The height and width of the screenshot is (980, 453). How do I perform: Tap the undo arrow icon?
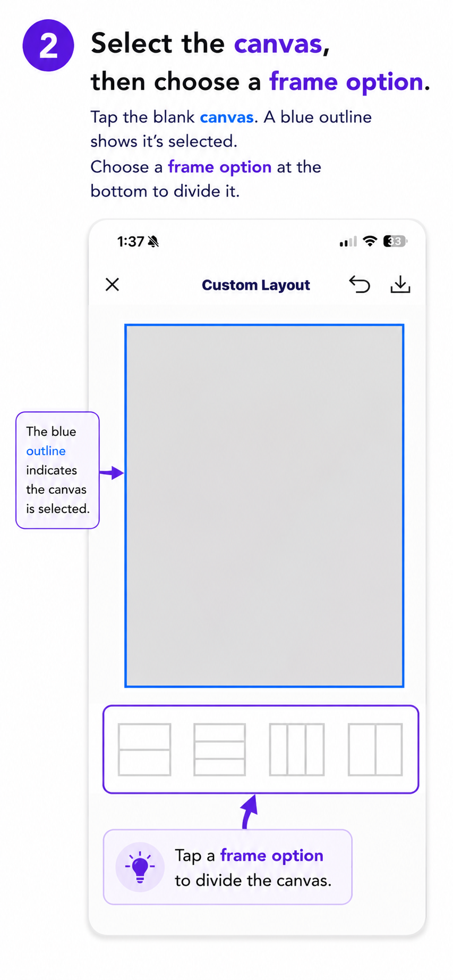tap(360, 284)
